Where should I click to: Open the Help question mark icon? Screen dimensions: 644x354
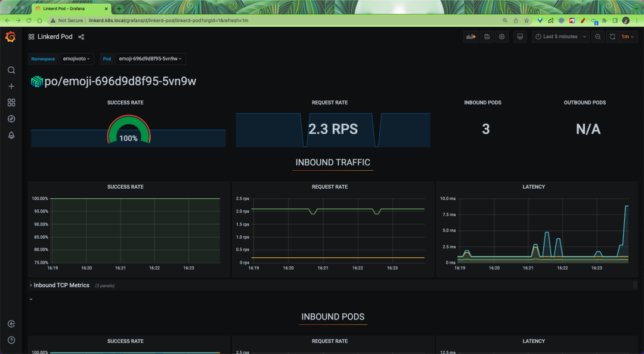click(x=11, y=340)
